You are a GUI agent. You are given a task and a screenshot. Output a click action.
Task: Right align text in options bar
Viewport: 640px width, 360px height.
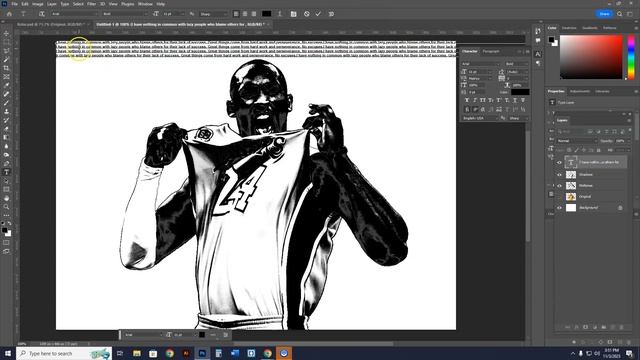pos(254,14)
